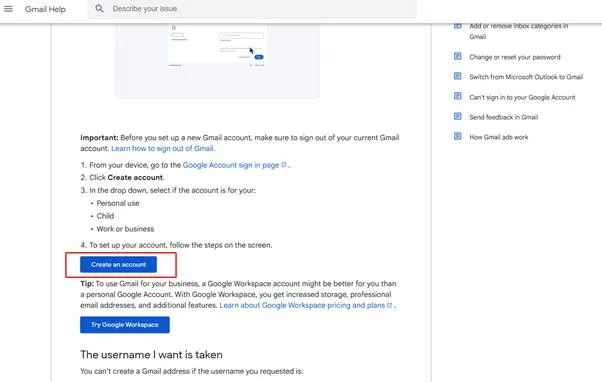The height and width of the screenshot is (382, 602).
Task: Click the Gmail Help title
Action: (45, 9)
